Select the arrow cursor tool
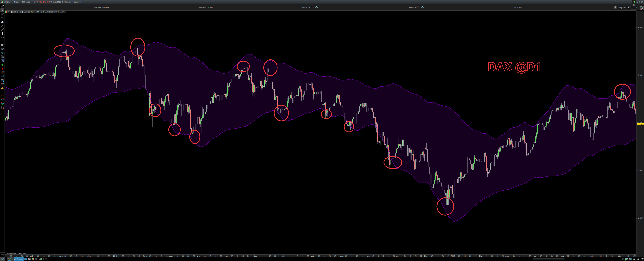 [2, 10]
